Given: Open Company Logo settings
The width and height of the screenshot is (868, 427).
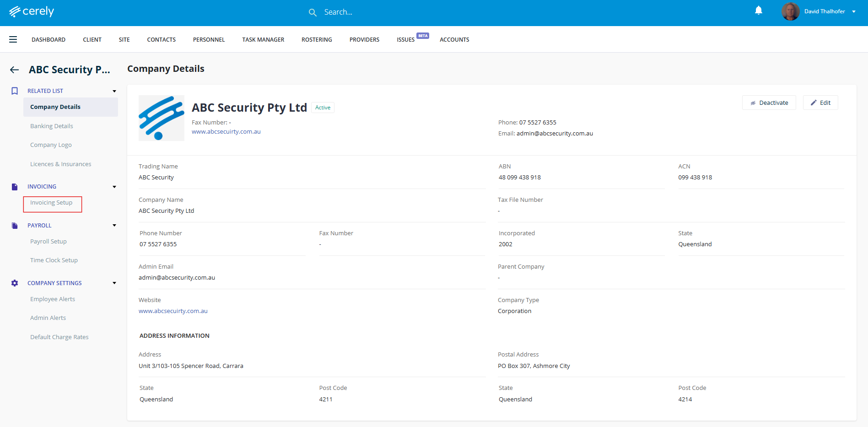Looking at the screenshot, I should click(x=51, y=145).
